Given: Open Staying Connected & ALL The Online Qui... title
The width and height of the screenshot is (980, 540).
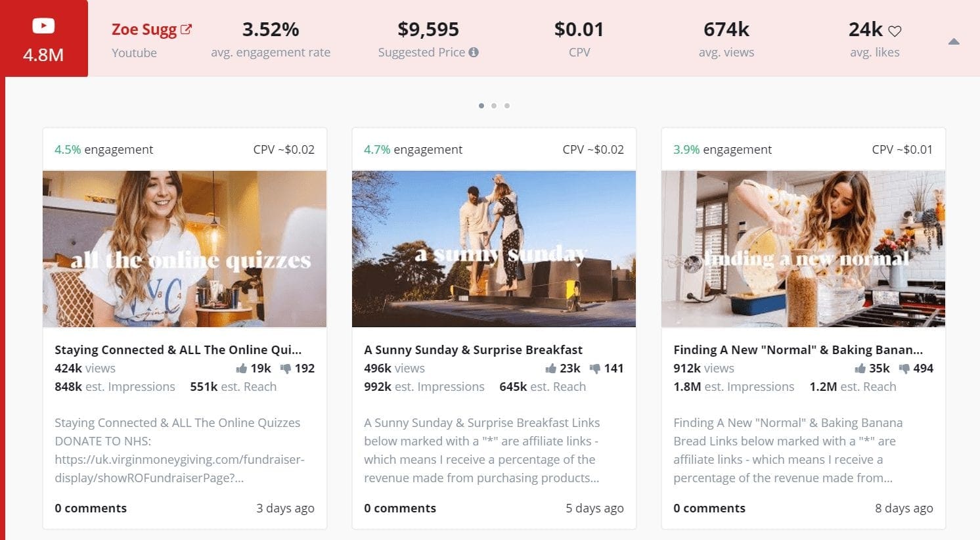Looking at the screenshot, I should coord(178,350).
